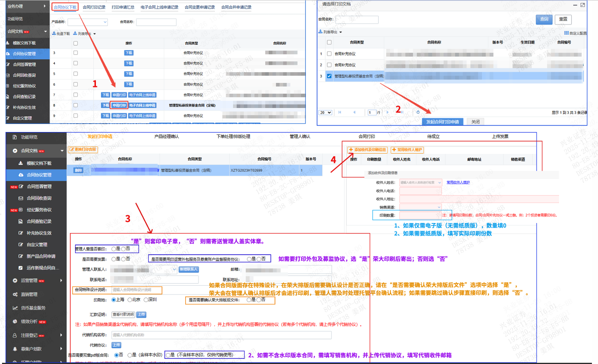Switch to the 合同打印记录 tab
Image resolution: width=598 pixels, height=364 pixels.
tap(94, 7)
